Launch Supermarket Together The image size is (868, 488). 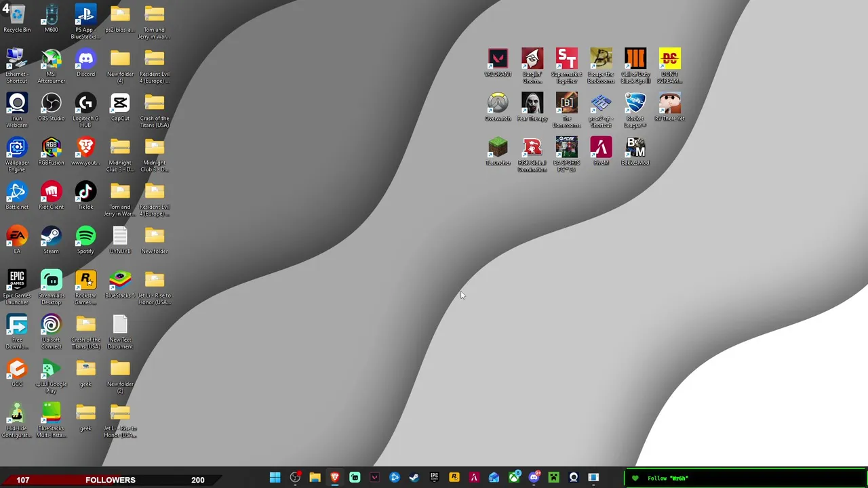coord(566,66)
